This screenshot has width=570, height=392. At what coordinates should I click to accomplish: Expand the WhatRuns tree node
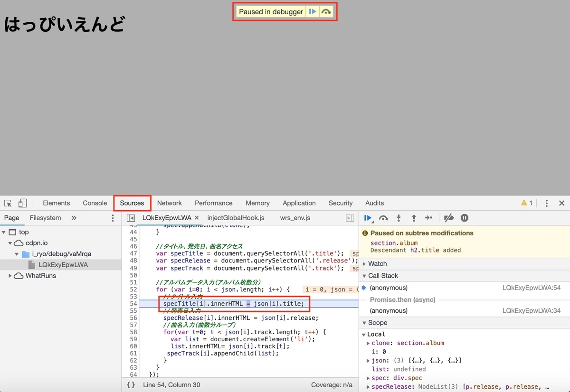pos(10,276)
